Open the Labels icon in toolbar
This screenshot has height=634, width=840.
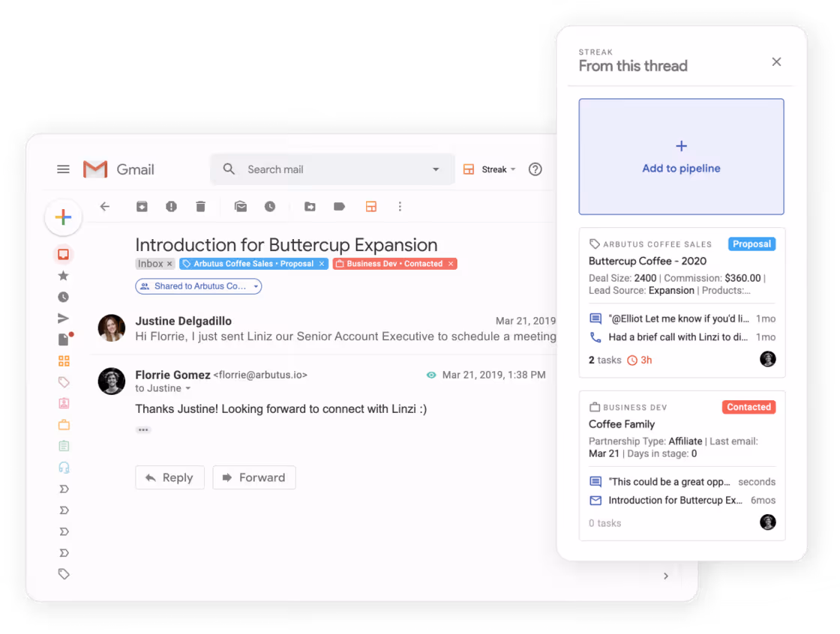coord(339,206)
